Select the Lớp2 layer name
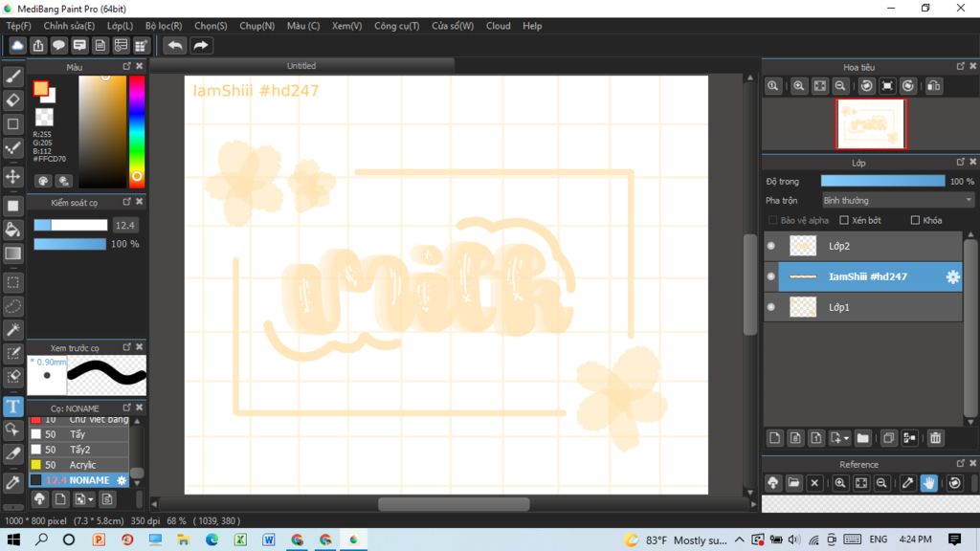The image size is (980, 551). pos(839,246)
